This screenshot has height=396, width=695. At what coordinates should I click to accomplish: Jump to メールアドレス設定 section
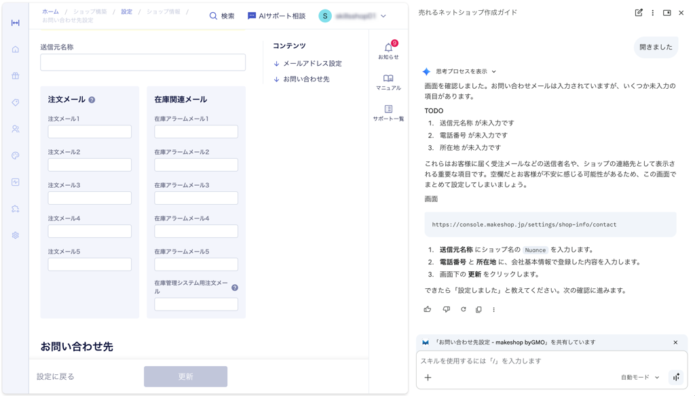[x=308, y=63]
